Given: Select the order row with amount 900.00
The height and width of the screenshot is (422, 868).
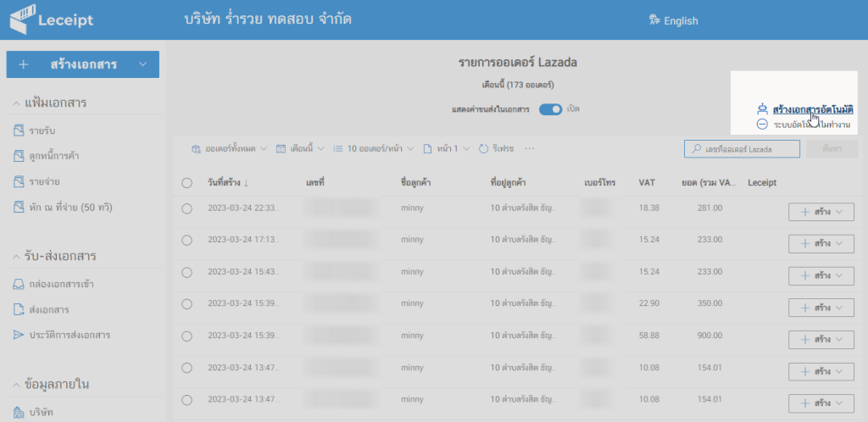Looking at the screenshot, I should tap(186, 336).
